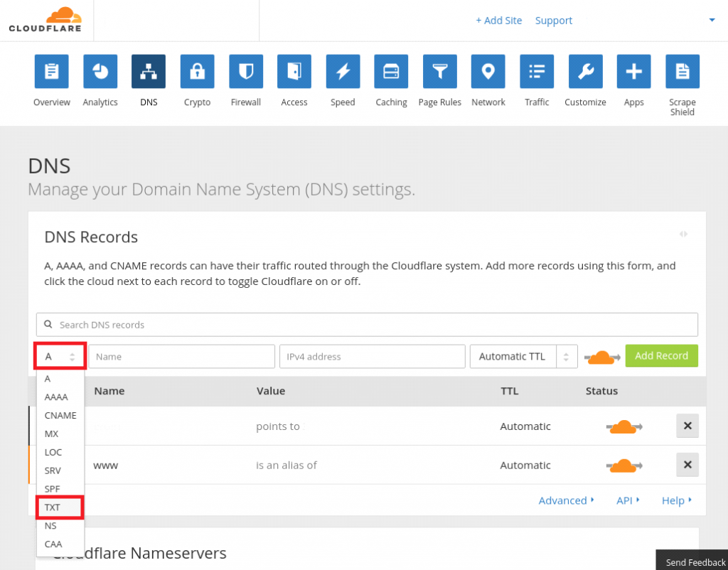Select SPF from the record type list
The height and width of the screenshot is (570, 728).
click(x=60, y=489)
